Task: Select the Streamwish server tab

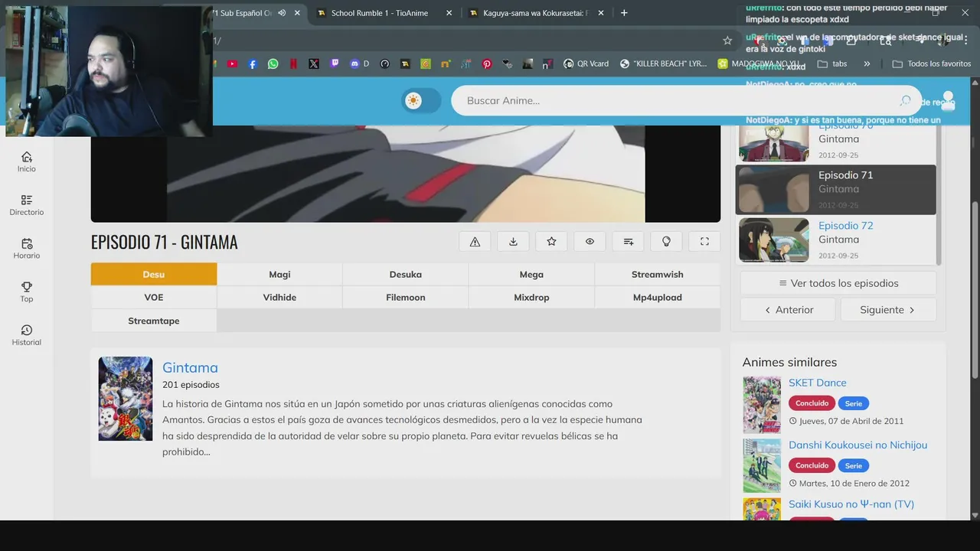Action: click(658, 274)
